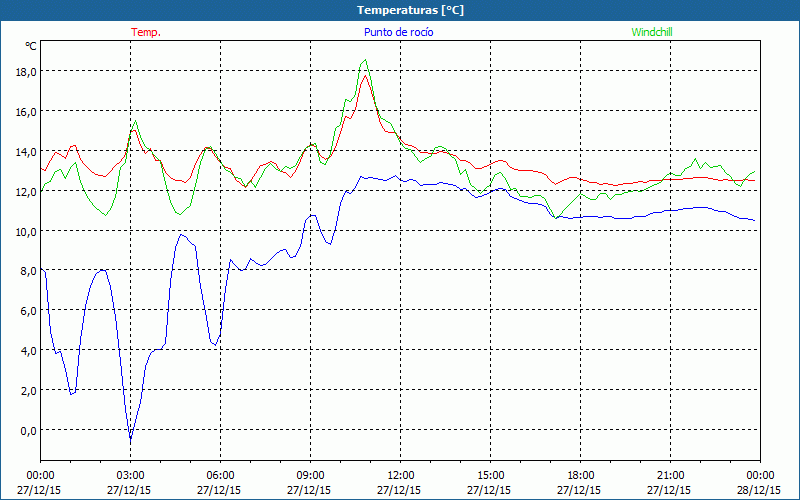
Task: Click the dew point minimum at 03:00
Action: pyautogui.click(x=131, y=439)
